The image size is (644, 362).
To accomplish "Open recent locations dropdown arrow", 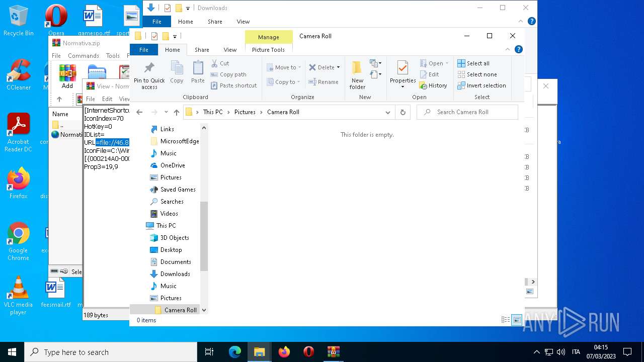I will [166, 112].
